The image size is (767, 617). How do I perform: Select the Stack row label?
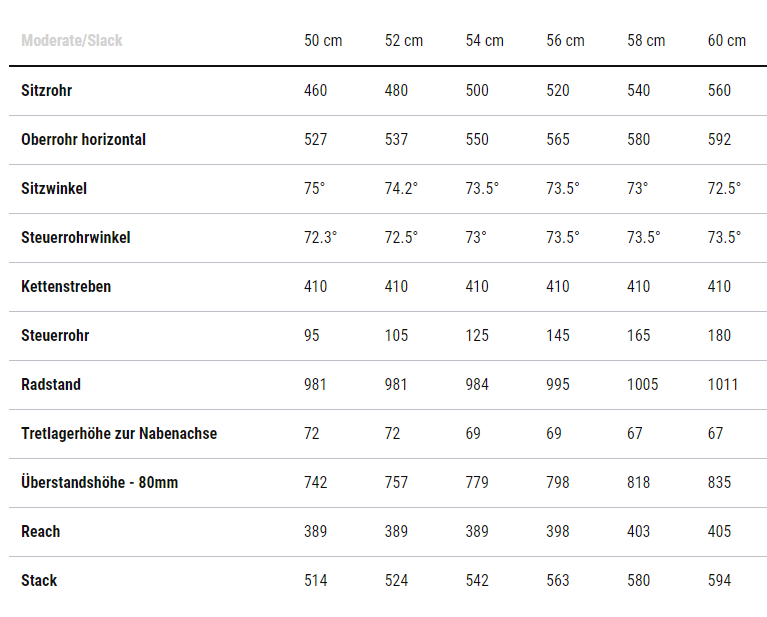pyautogui.click(x=39, y=581)
